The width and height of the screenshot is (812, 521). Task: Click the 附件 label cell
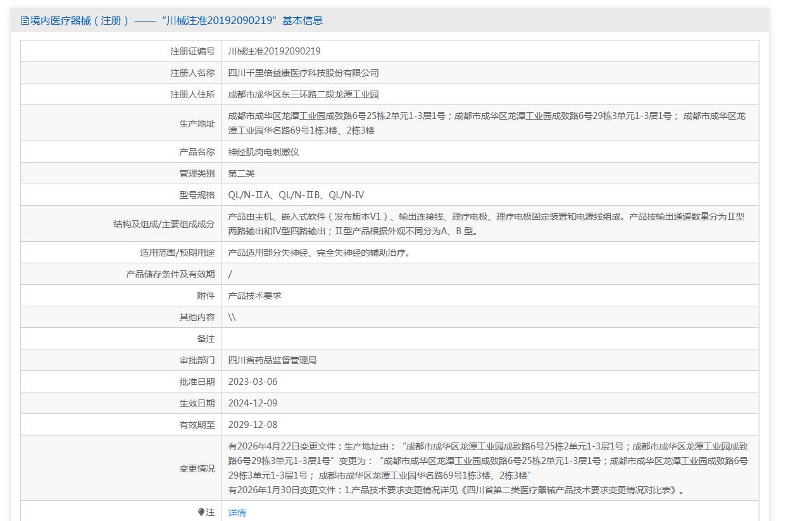tap(121, 296)
